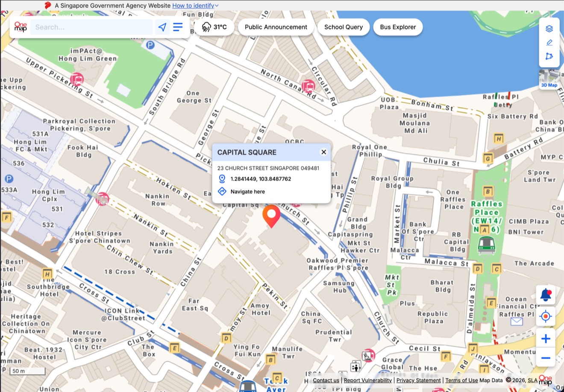The width and height of the screenshot is (564, 392).
Task: Click the pin icon beside the coordinates
Action: (x=222, y=179)
